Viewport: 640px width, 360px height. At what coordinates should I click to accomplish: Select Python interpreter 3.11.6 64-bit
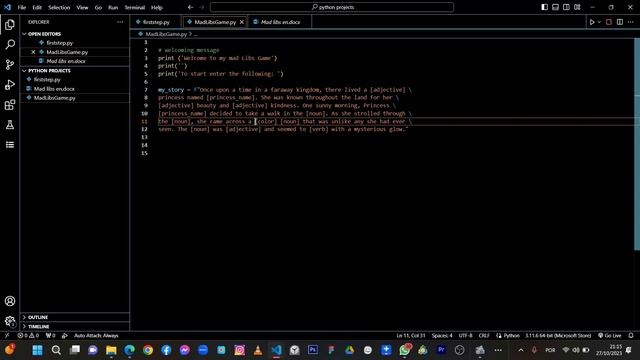(x=558, y=336)
